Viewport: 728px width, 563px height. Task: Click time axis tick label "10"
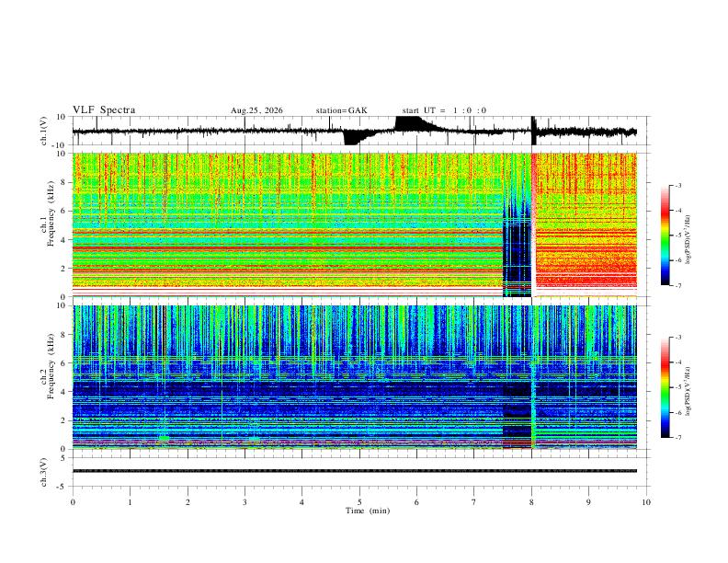(x=646, y=502)
